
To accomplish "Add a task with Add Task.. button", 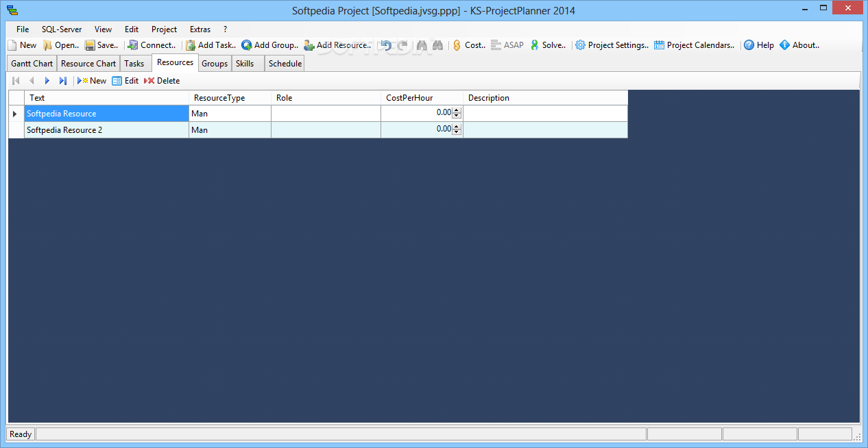I will [210, 45].
